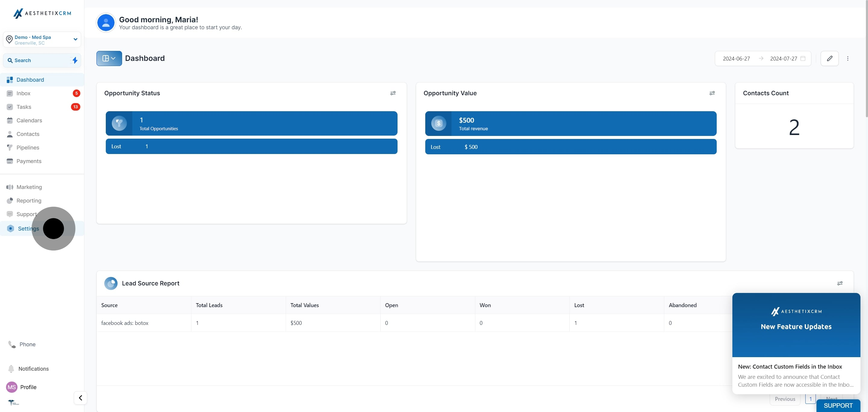Screen dimensions: 868x412
Task: Open Opportunity Status filter settings icon
Action: tap(392, 93)
